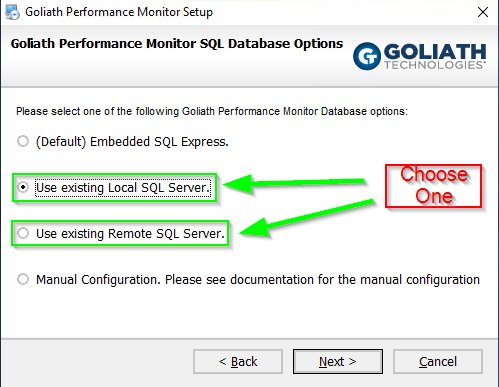Click the upper green arrow pointing at Local SQL

pos(294,183)
